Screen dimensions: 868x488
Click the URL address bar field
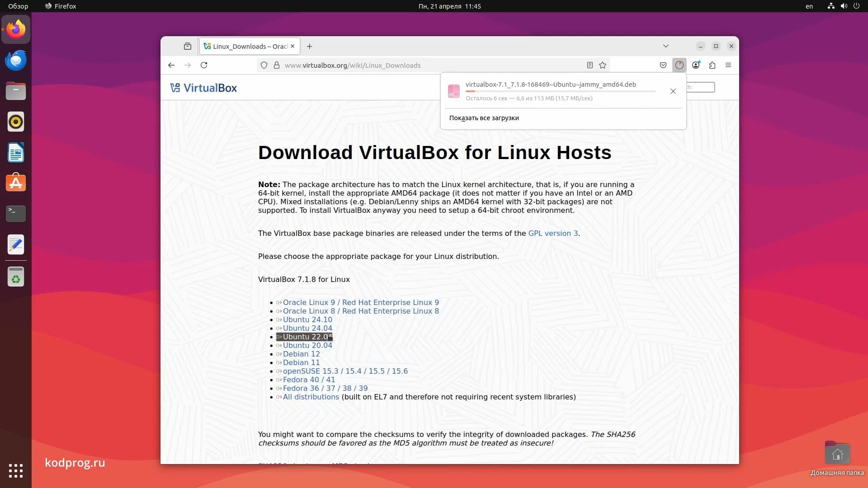tap(433, 65)
